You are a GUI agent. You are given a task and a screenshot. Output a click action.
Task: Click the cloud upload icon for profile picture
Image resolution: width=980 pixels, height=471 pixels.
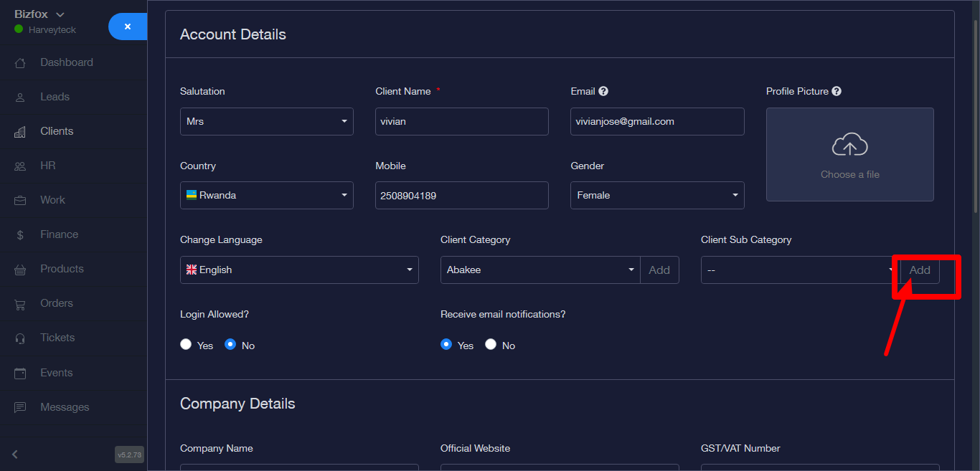tap(849, 146)
